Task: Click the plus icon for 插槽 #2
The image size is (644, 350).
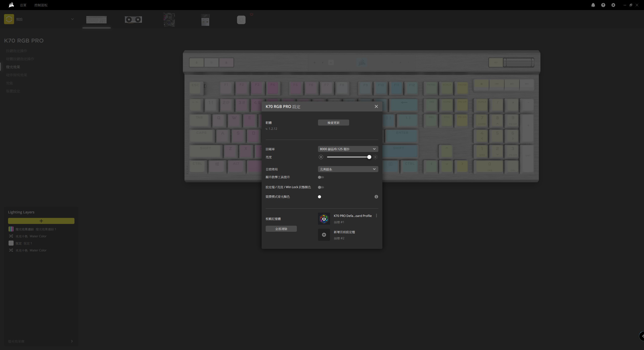Action: click(324, 235)
